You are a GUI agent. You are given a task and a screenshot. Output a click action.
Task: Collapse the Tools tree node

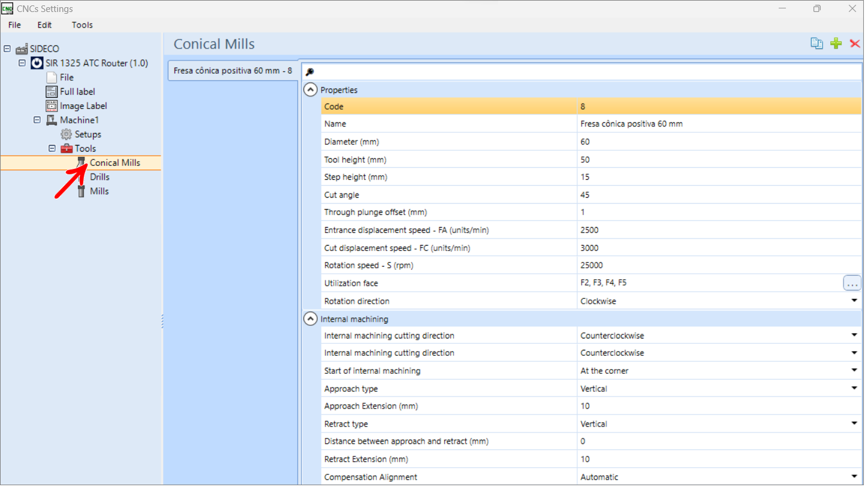coord(52,149)
